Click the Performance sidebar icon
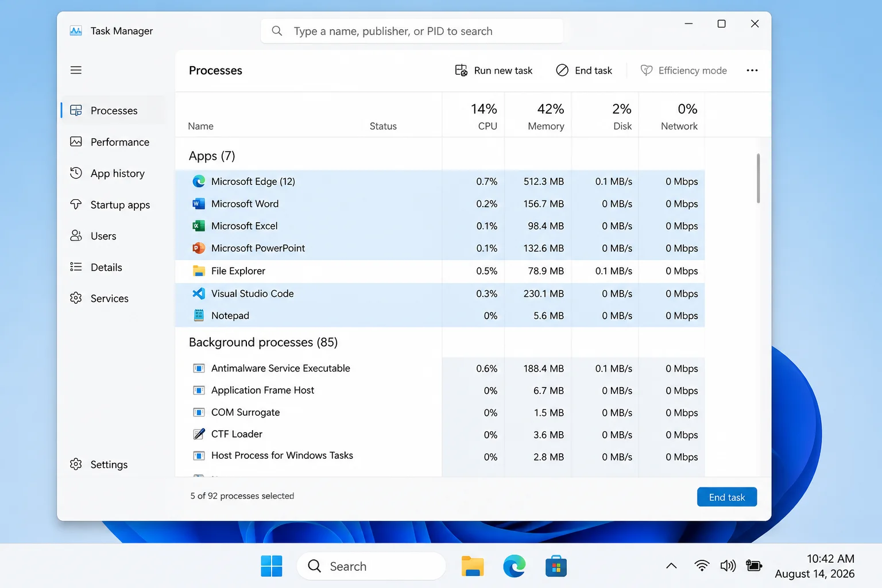The width and height of the screenshot is (882, 588). pyautogui.click(x=76, y=142)
